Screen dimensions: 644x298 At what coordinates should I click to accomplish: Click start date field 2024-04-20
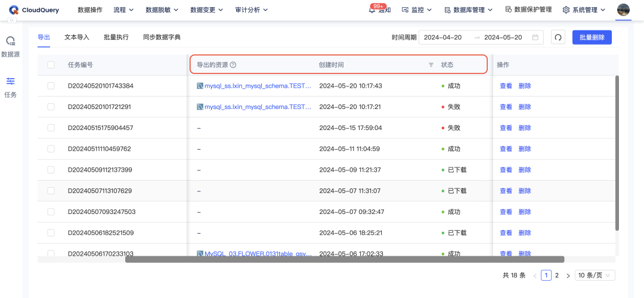coord(442,38)
